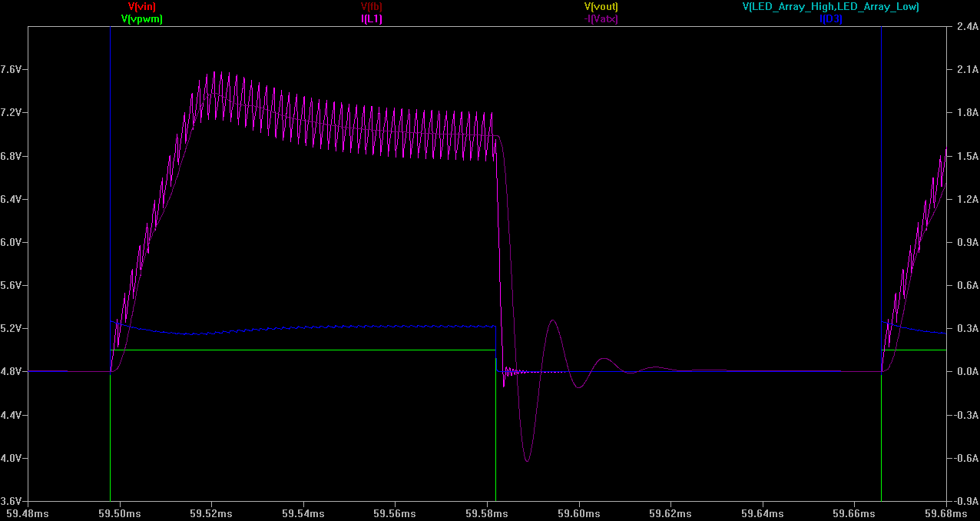Click the -0.9A right axis label

[x=965, y=501]
